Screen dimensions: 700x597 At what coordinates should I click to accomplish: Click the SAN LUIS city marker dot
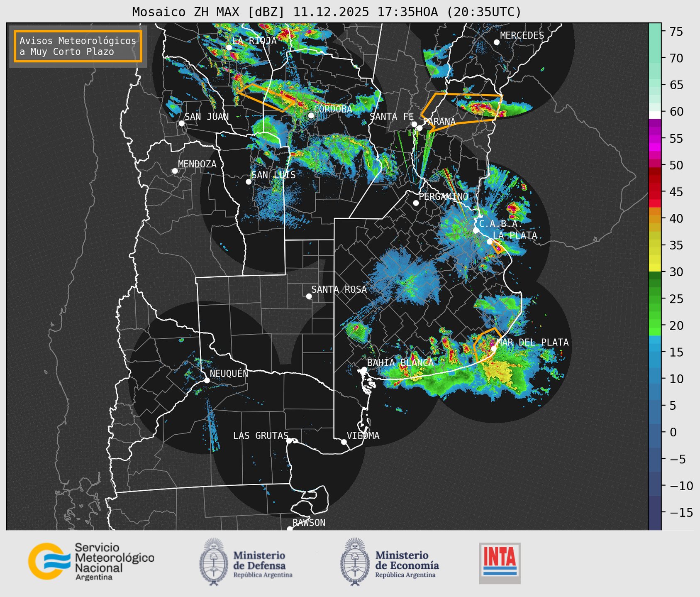click(249, 181)
